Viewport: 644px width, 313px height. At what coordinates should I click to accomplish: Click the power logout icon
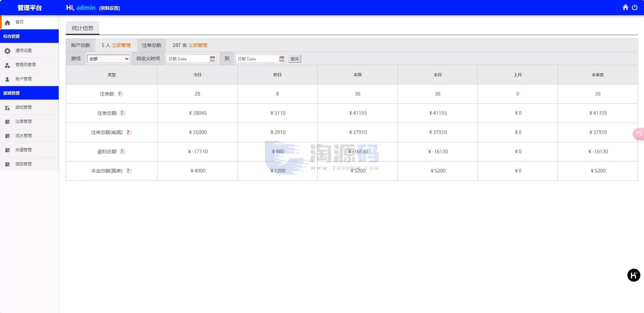tap(635, 7)
